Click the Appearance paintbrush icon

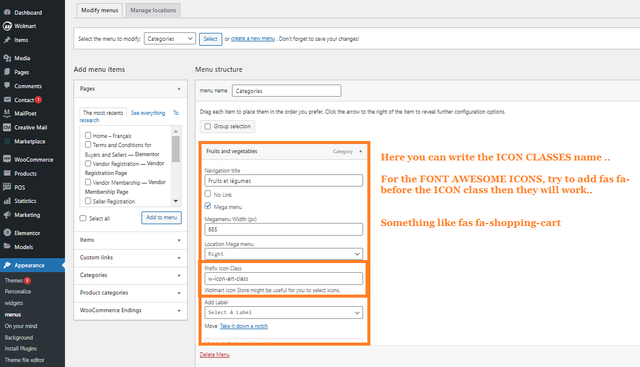coord(7,265)
